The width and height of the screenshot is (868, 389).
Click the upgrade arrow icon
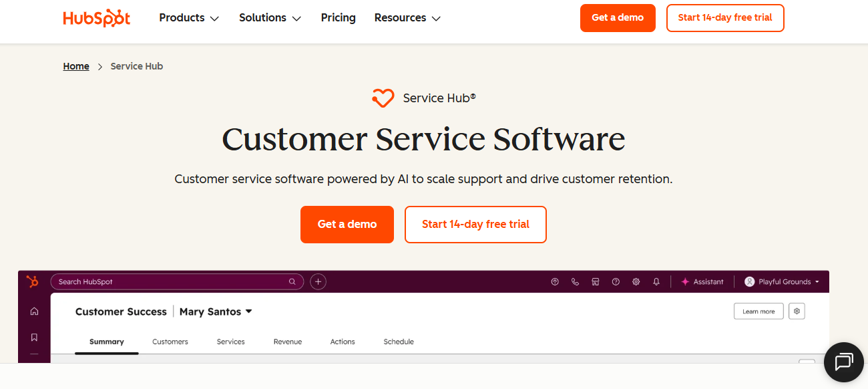555,281
